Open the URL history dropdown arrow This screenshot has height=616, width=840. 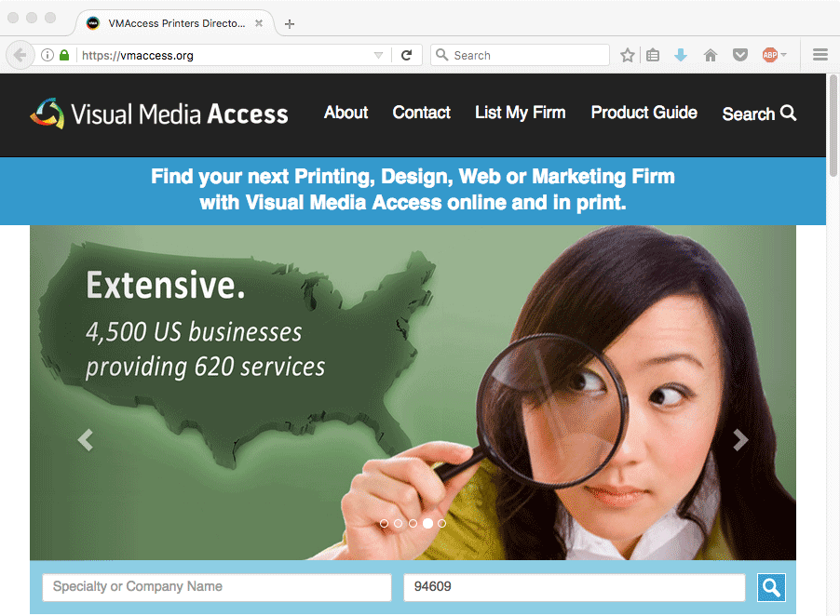378,55
